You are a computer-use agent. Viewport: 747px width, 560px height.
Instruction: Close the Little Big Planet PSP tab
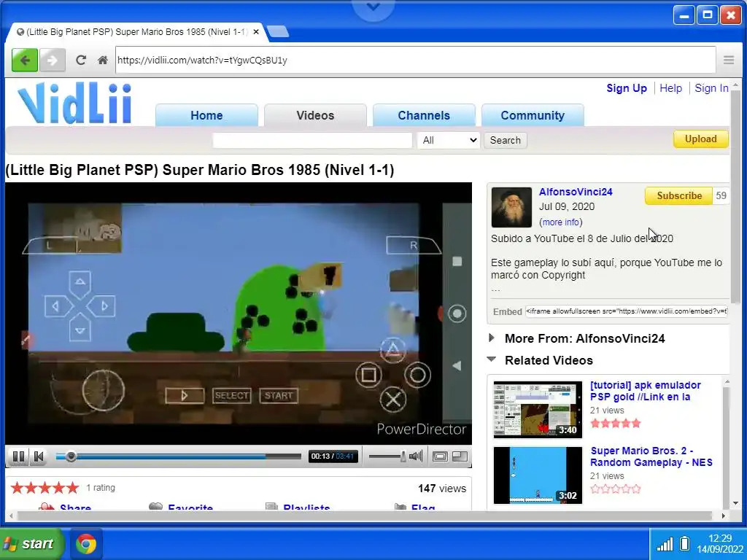[256, 32]
